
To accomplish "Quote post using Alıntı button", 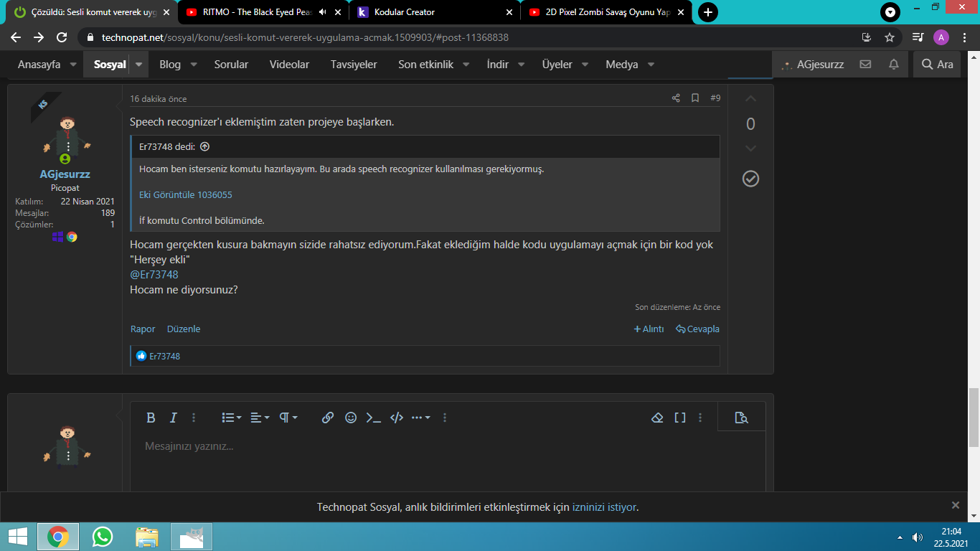I will click(649, 329).
